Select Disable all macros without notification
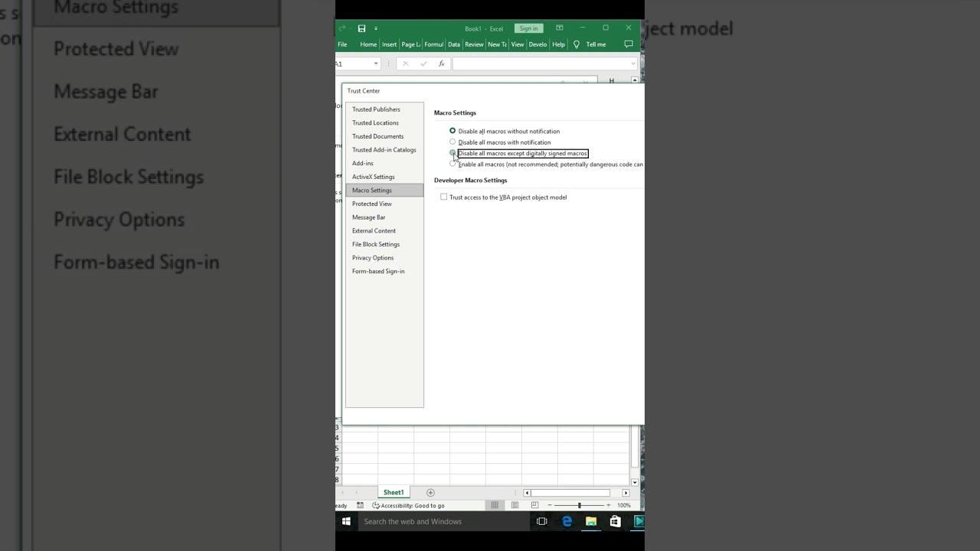 (x=452, y=131)
